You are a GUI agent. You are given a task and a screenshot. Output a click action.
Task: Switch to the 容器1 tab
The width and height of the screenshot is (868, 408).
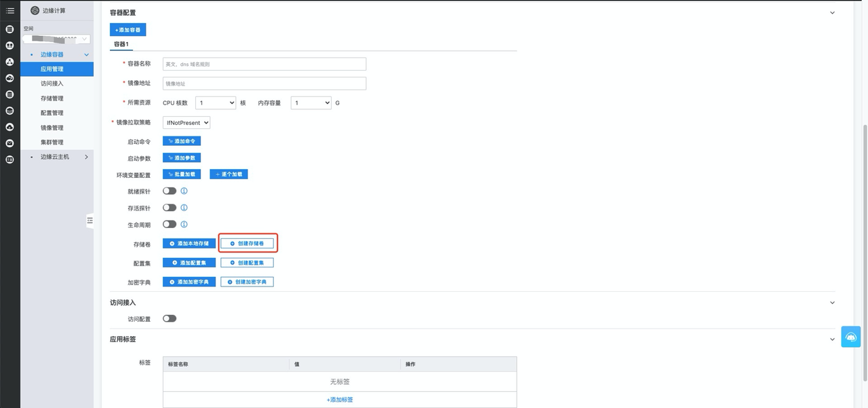click(x=121, y=44)
